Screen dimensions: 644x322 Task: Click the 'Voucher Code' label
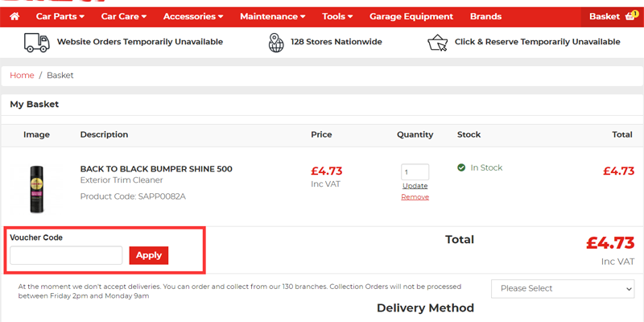[36, 237]
